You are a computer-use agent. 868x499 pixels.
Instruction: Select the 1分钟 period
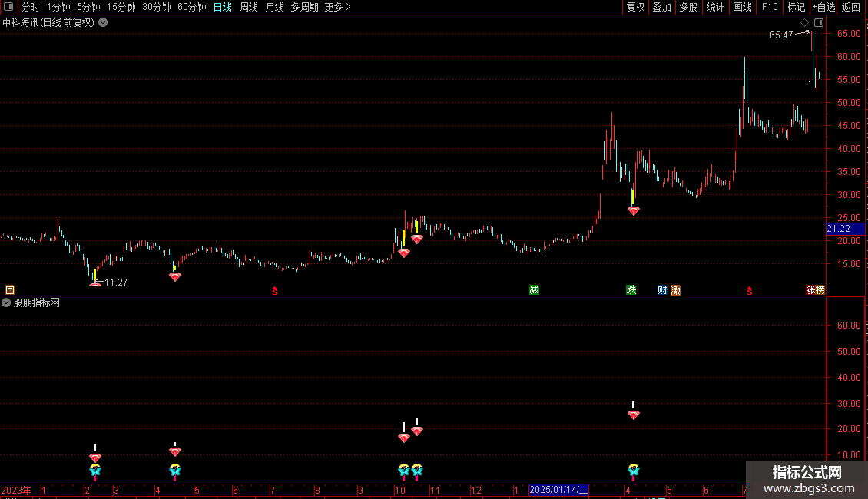pos(58,7)
